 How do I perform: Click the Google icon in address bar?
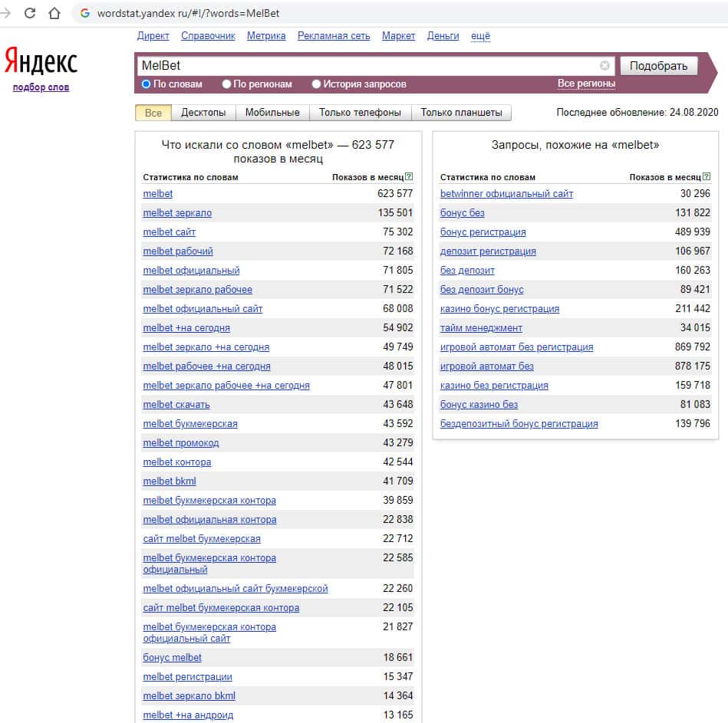click(x=84, y=13)
